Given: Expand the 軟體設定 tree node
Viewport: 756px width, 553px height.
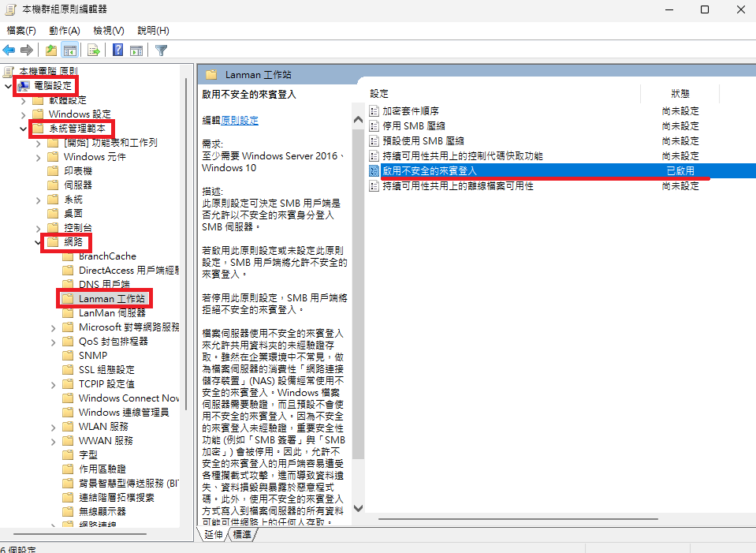Looking at the screenshot, I should [23, 100].
